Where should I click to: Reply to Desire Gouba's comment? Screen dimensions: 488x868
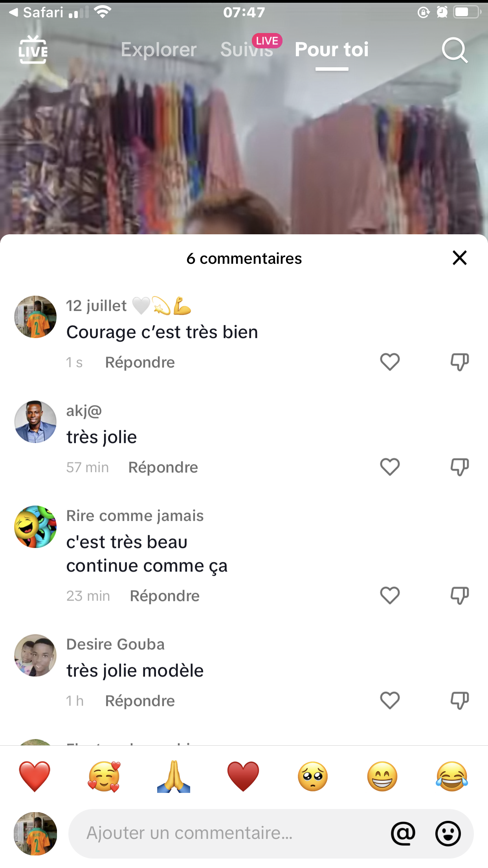pyautogui.click(x=140, y=701)
